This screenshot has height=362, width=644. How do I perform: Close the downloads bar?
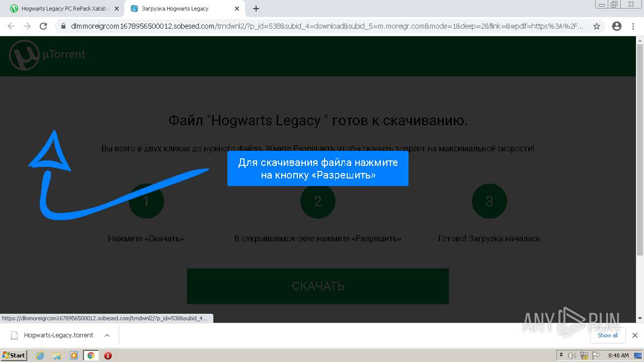pyautogui.click(x=634, y=335)
